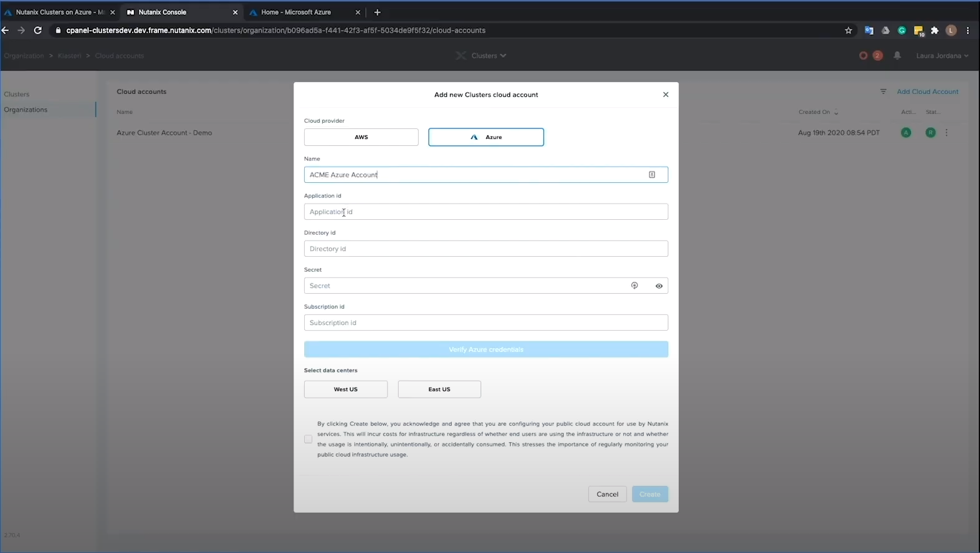Click the green A active status icon
This screenshot has width=980, height=553.
click(x=906, y=133)
